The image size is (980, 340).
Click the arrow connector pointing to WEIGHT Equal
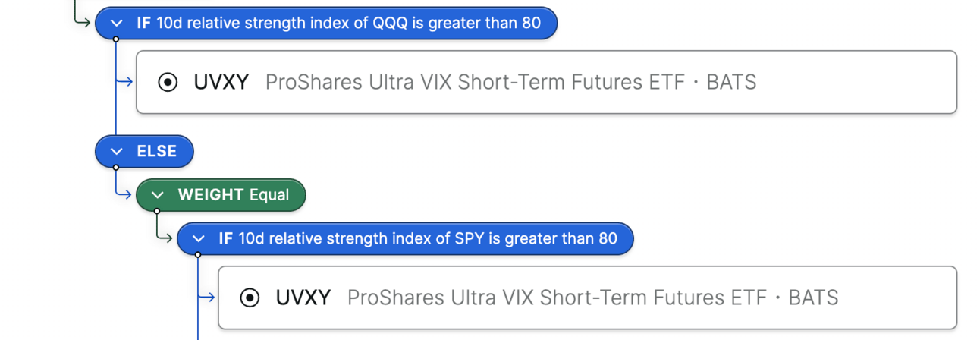tap(124, 194)
